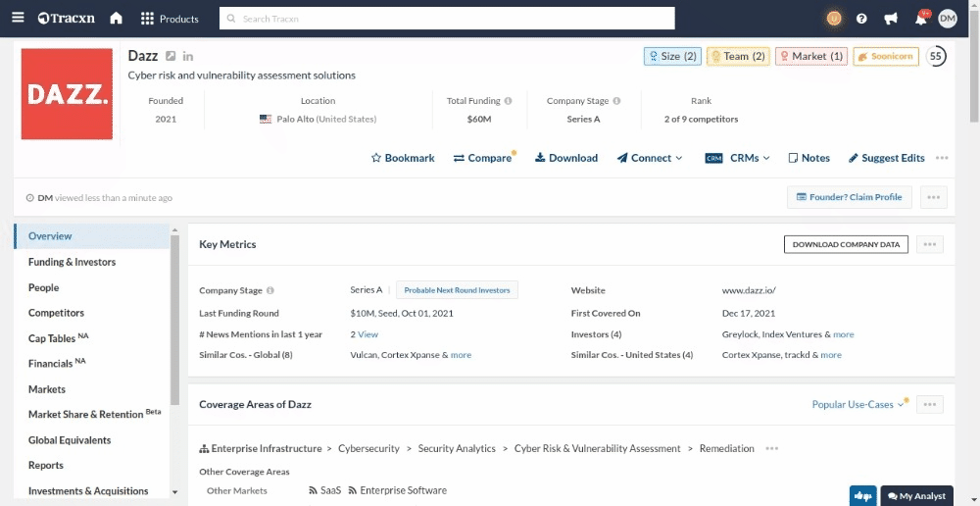Open Dazz LinkedIn profile icon
The image size is (980, 506).
point(188,57)
